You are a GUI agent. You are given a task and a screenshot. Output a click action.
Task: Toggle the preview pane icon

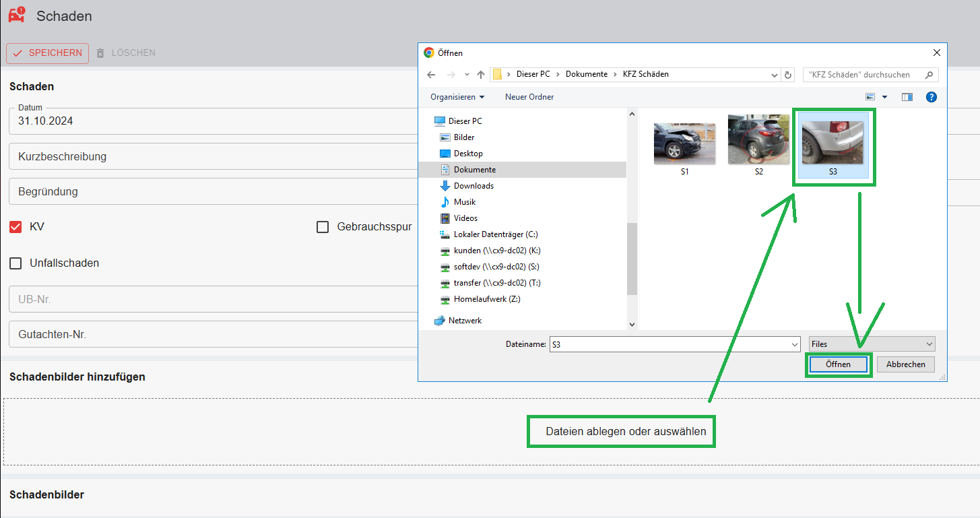point(907,97)
